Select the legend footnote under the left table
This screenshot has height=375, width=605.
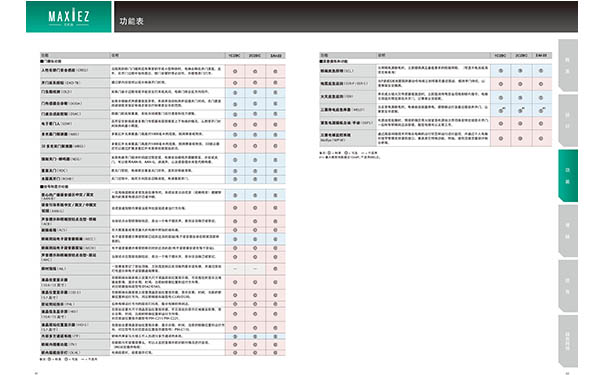(x=69, y=359)
